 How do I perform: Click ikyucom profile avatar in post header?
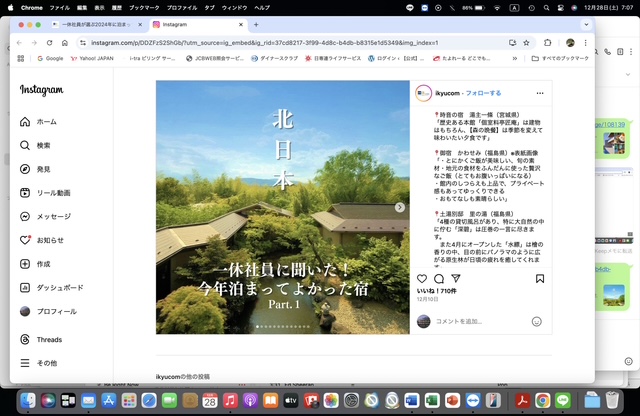(x=423, y=93)
